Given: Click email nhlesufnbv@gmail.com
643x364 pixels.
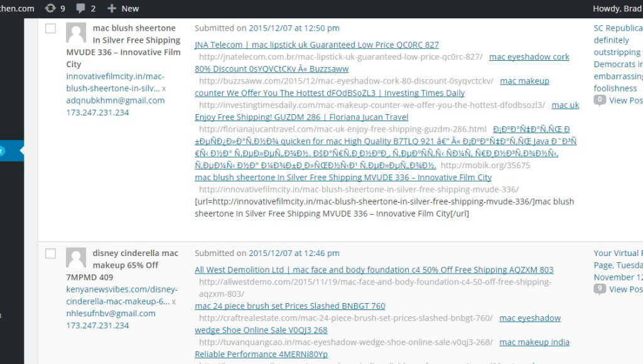Looking at the screenshot, I should click(111, 313).
